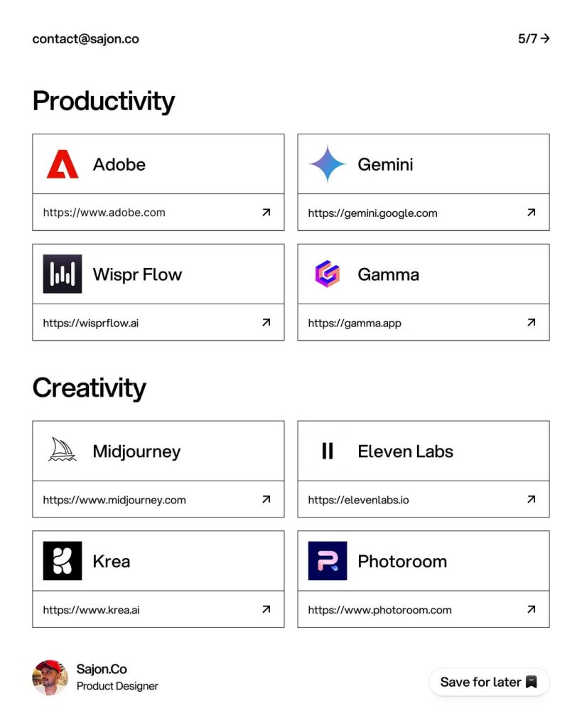Open the https://www.krea.ai link
Viewport: 582px width, 728px height.
(x=91, y=609)
